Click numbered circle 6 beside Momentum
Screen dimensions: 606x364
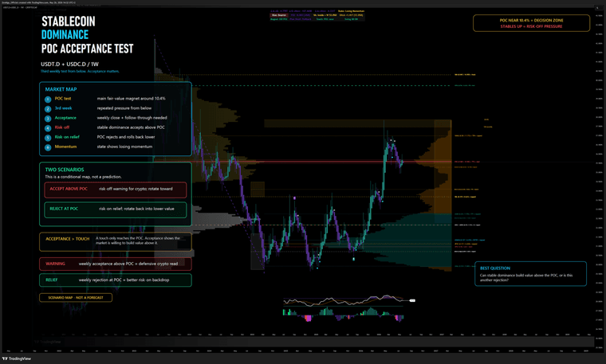coord(48,147)
